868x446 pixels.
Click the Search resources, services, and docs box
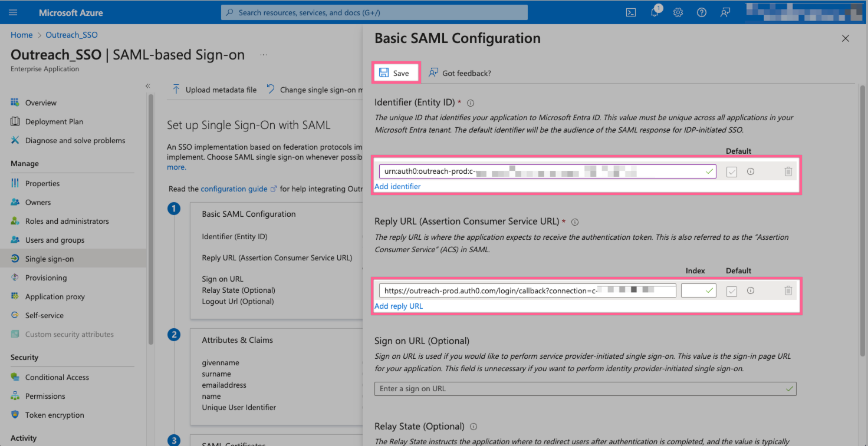[x=374, y=12]
